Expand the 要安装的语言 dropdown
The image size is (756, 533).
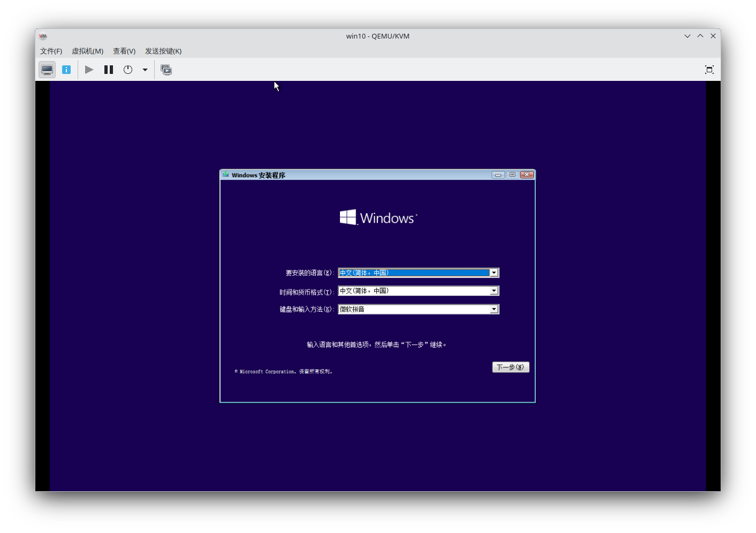[x=494, y=273]
